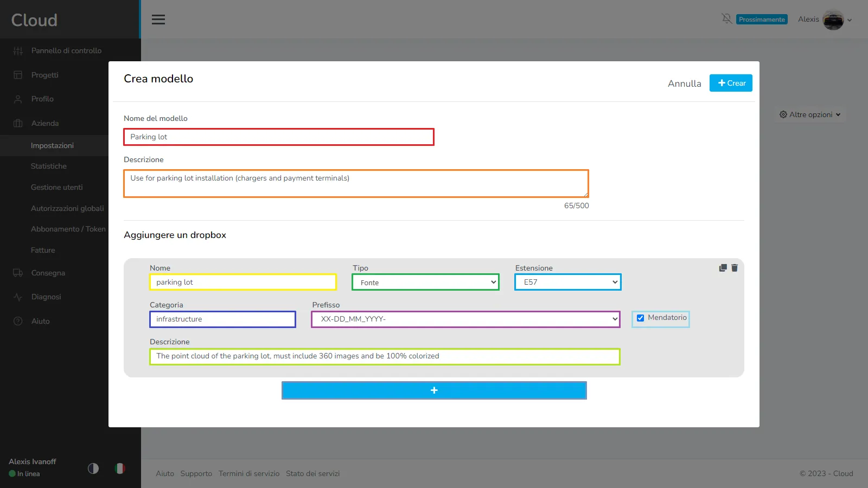Open the Prefisso dropdown XX-DD_MM_YYYY-

click(465, 319)
